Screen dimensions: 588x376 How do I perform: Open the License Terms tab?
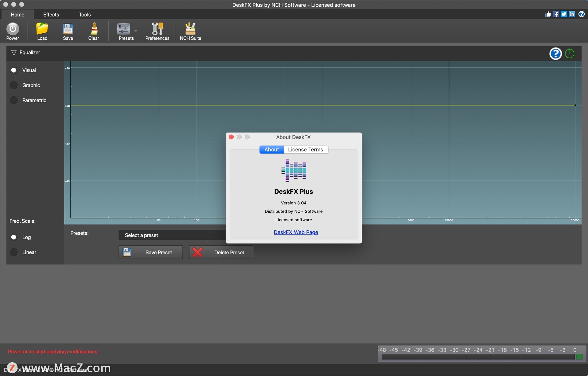point(306,149)
